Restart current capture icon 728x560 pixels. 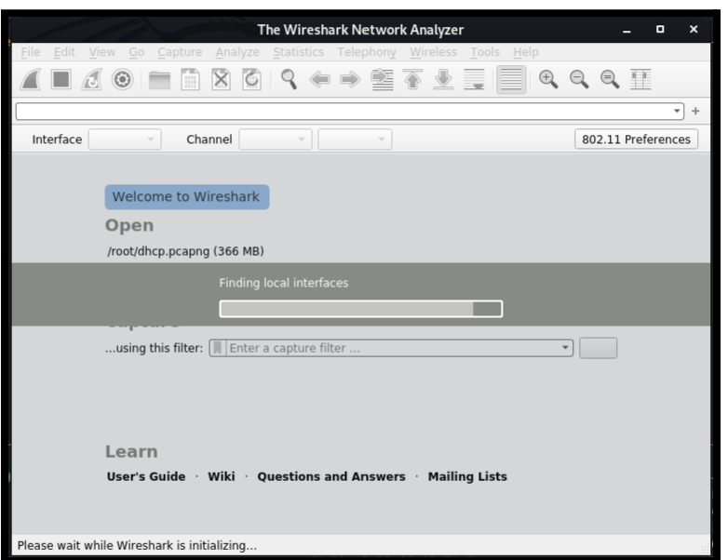pos(92,79)
